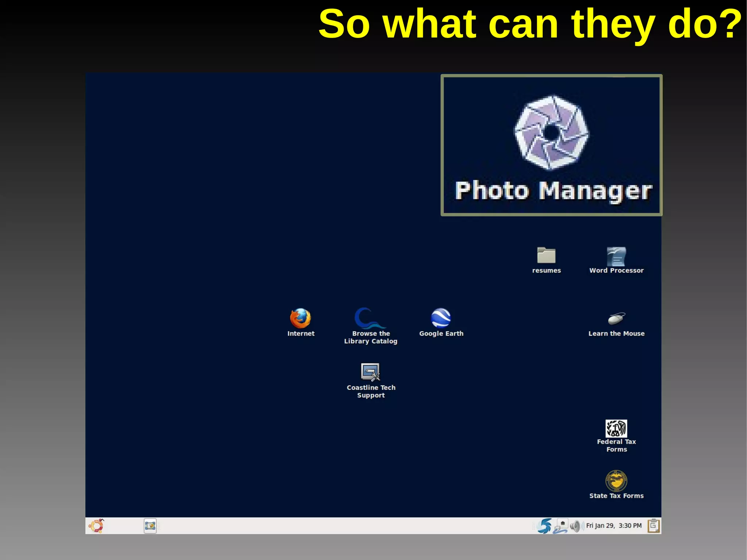Open the clipboard applet in panel corner
The width and height of the screenshot is (747, 560).
click(653, 526)
